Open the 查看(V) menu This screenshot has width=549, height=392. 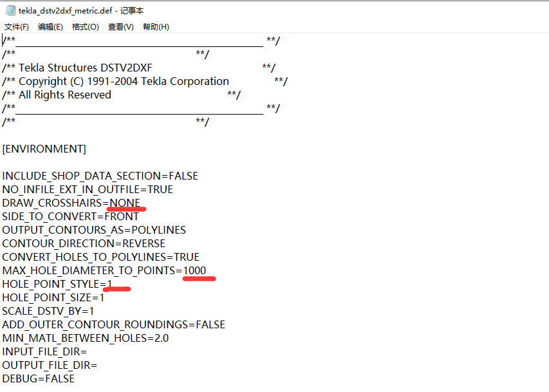click(121, 27)
